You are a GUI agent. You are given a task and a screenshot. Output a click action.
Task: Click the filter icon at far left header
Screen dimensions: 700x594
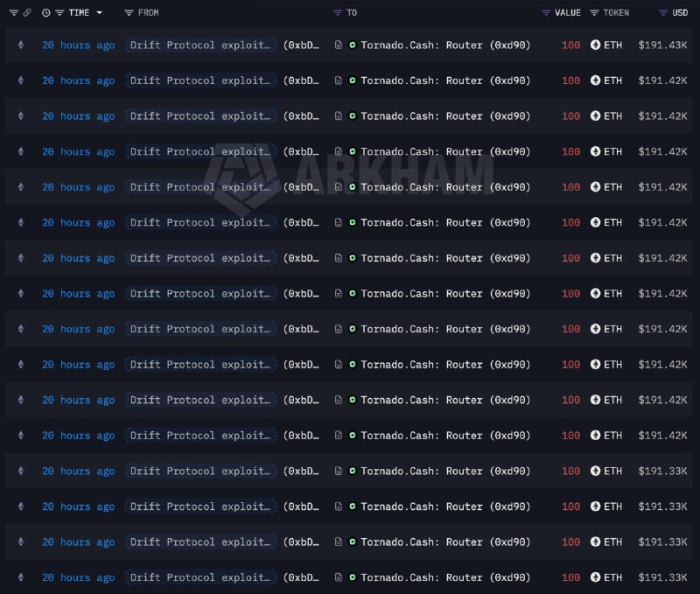click(x=14, y=13)
